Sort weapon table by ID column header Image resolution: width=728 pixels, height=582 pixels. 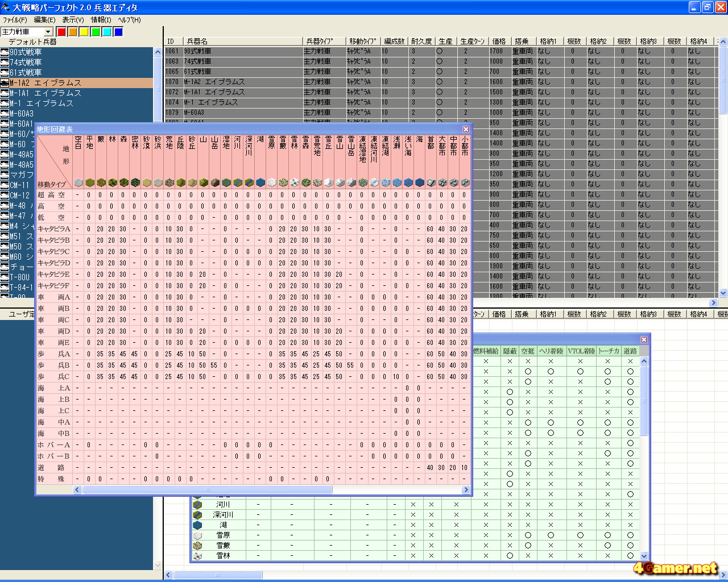[173, 41]
